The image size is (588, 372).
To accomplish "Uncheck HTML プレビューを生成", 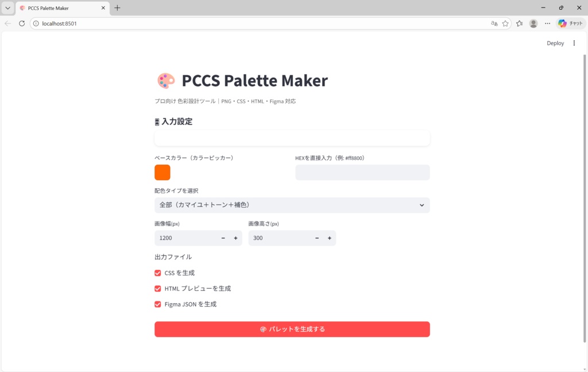I will tap(157, 289).
